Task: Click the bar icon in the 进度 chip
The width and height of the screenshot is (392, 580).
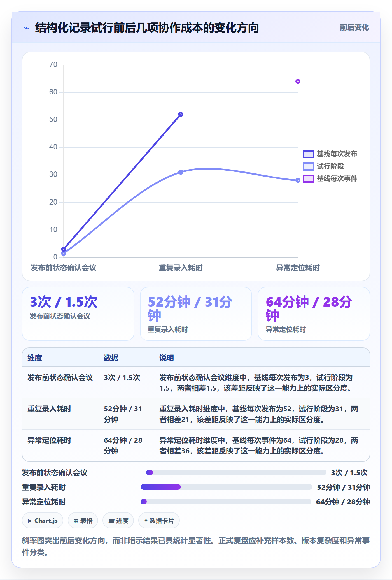Action: (x=111, y=521)
